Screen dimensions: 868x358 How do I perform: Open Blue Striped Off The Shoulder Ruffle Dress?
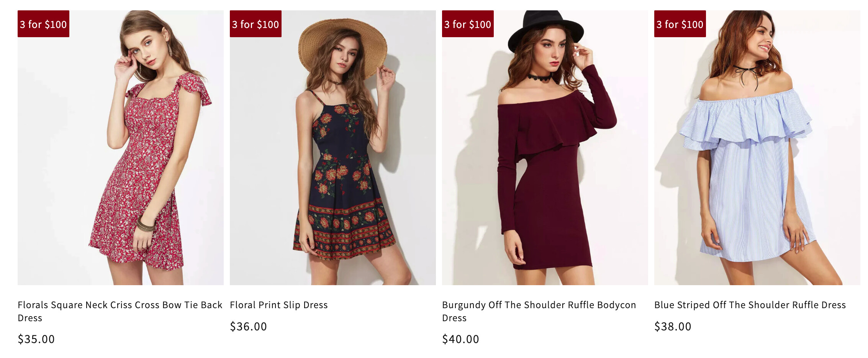point(750,305)
